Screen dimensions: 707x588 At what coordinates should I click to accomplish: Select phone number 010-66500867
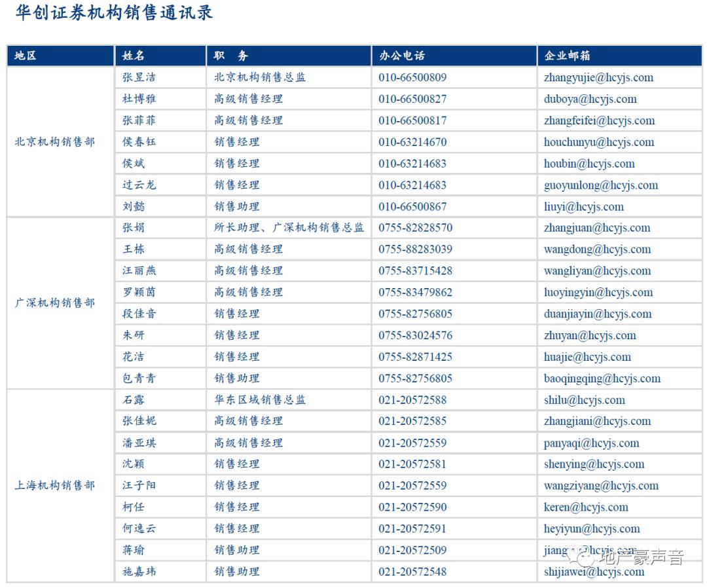[x=412, y=207]
